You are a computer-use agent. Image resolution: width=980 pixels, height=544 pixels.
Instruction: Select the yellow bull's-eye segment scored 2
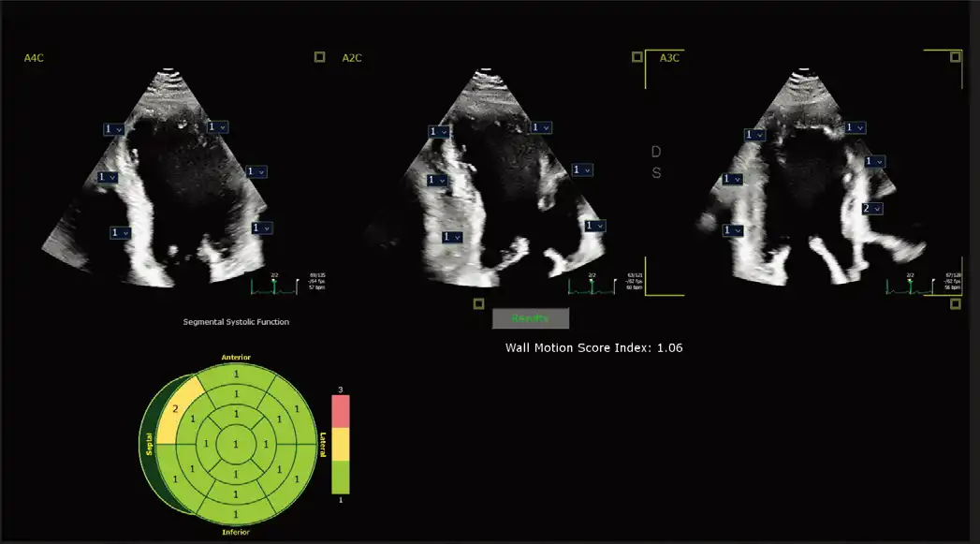[175, 409]
